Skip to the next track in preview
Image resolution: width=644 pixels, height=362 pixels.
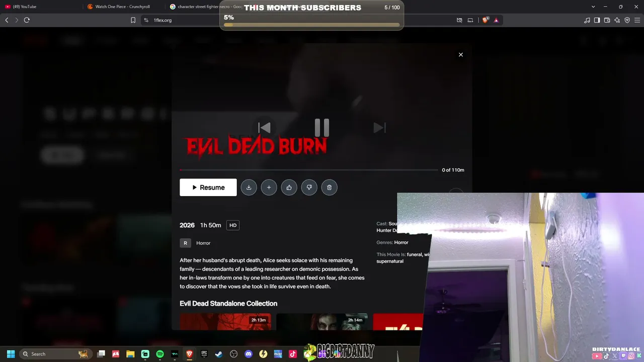pyautogui.click(x=379, y=128)
